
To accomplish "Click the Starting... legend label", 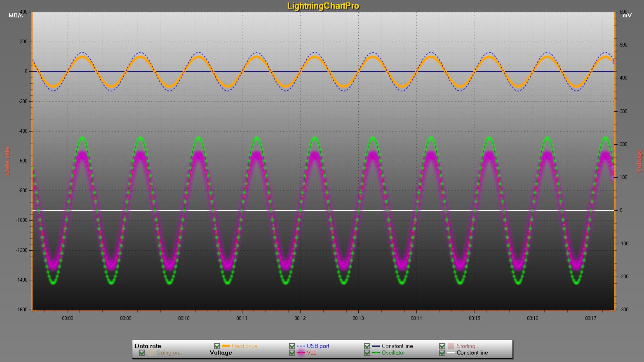I will pyautogui.click(x=468, y=346).
